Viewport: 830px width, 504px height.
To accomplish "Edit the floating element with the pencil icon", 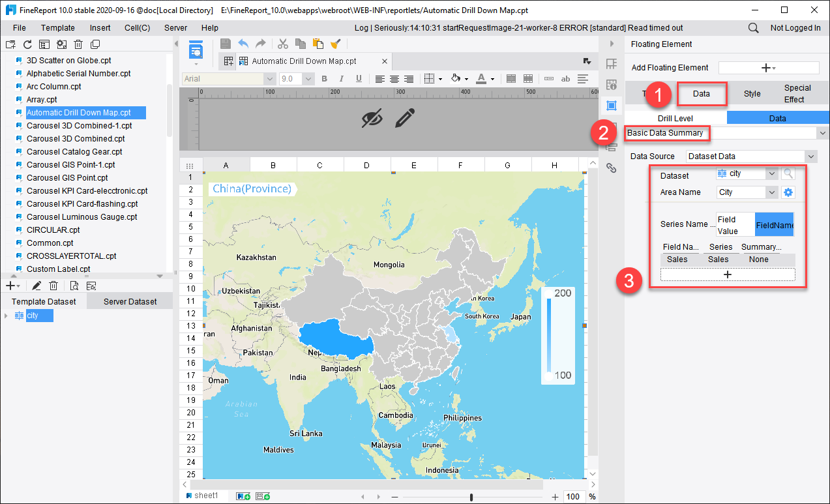I will [x=404, y=118].
